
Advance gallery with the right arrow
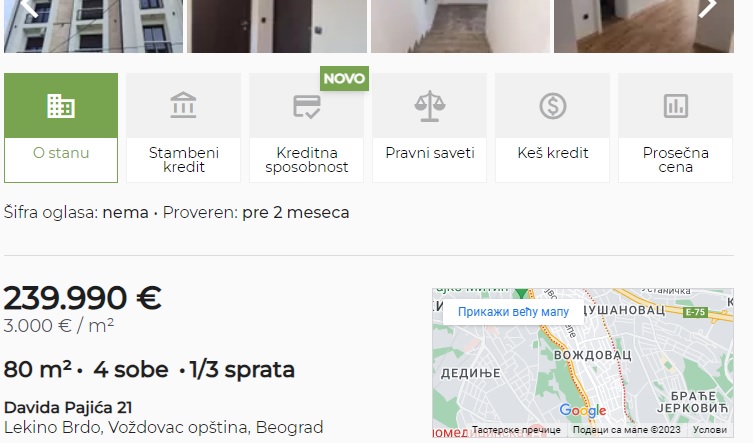(x=707, y=7)
